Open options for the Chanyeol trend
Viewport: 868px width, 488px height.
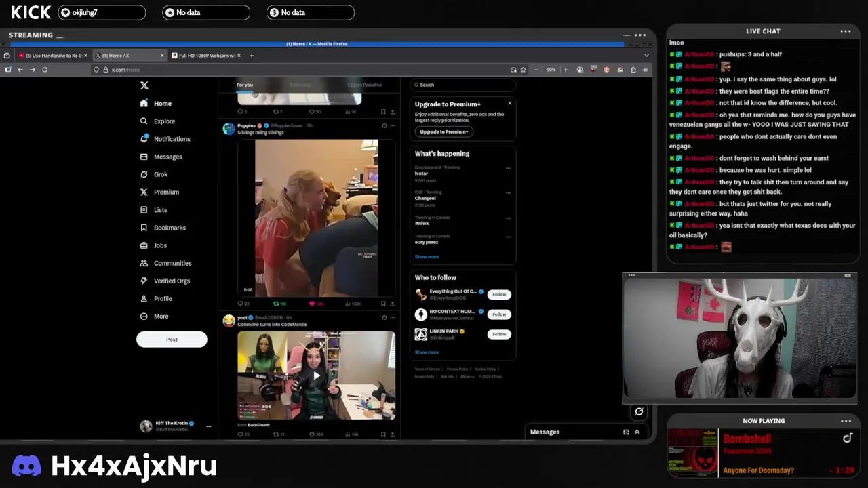tap(508, 192)
